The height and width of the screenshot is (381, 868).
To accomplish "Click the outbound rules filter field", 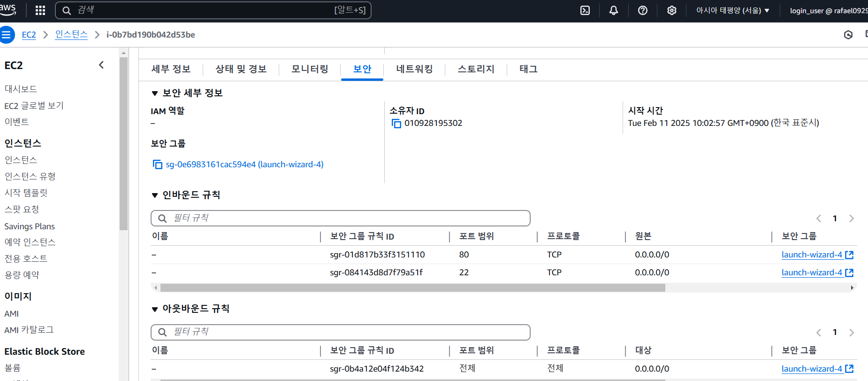I will (341, 333).
